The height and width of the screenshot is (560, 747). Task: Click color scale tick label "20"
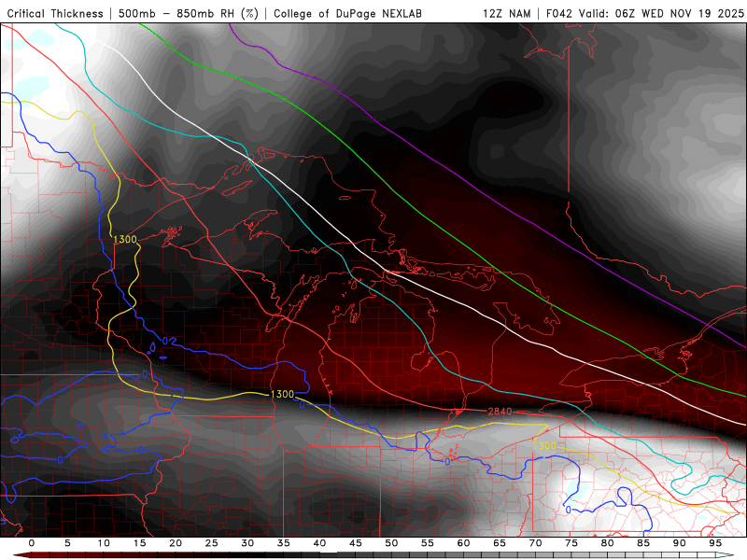coord(176,543)
